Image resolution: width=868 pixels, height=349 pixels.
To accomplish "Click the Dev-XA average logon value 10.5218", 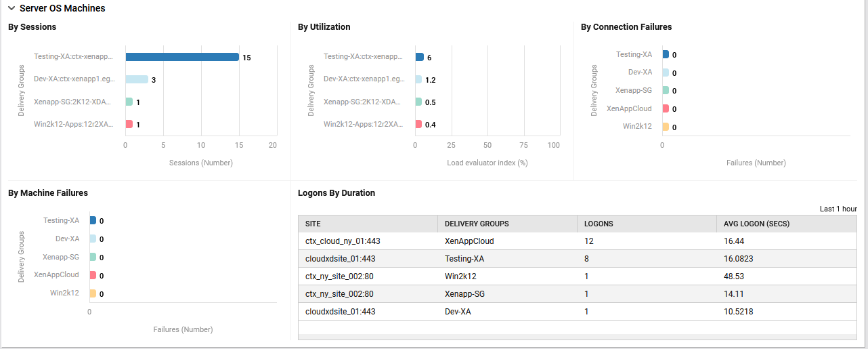I will coord(738,312).
